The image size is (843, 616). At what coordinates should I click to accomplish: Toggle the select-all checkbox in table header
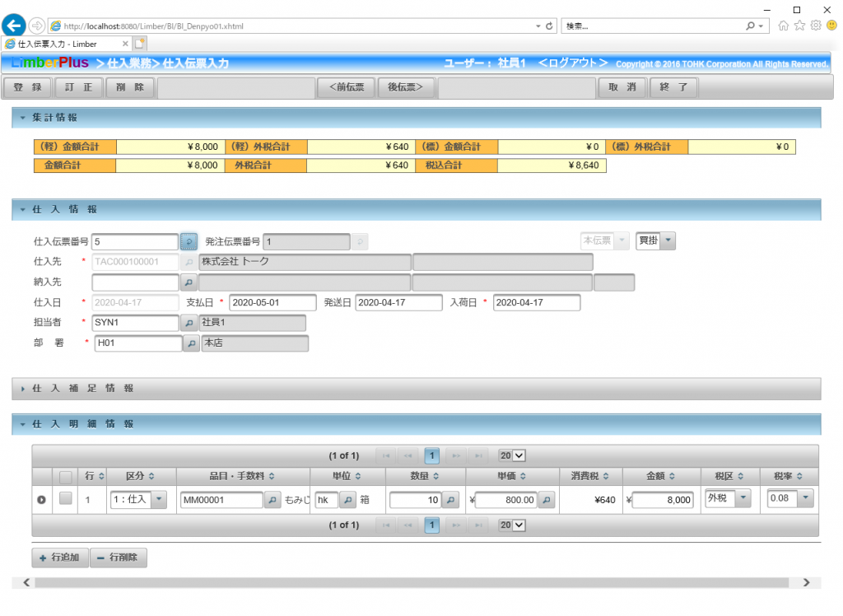coord(66,477)
